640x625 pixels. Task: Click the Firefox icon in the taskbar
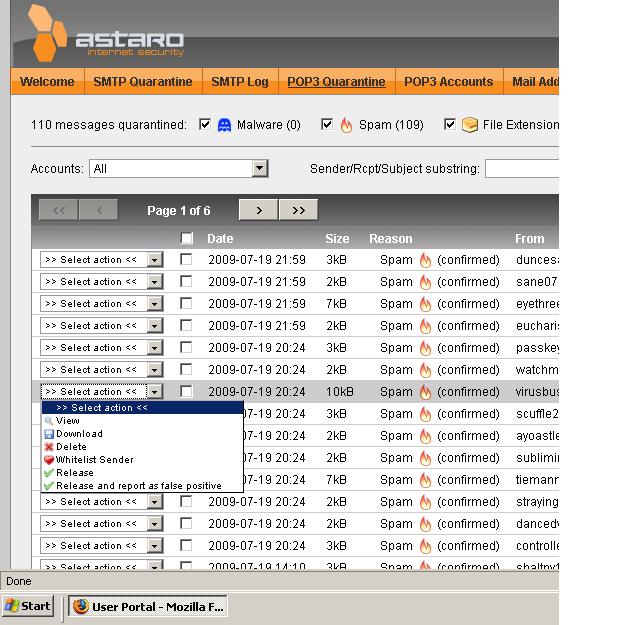pos(81,606)
